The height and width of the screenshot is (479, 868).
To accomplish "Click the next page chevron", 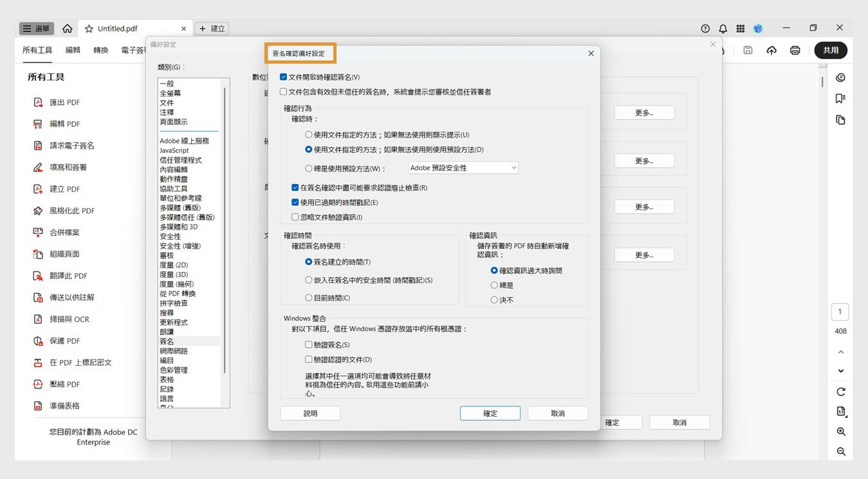I will pyautogui.click(x=840, y=371).
